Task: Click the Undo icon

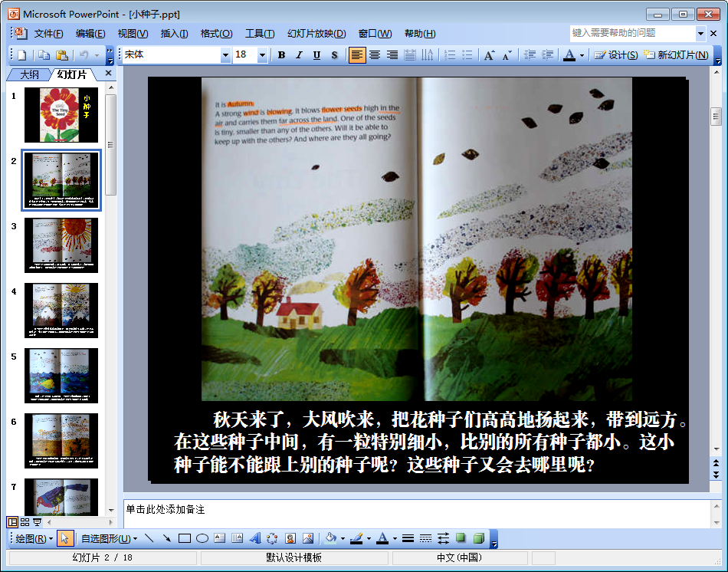Action: (x=84, y=55)
